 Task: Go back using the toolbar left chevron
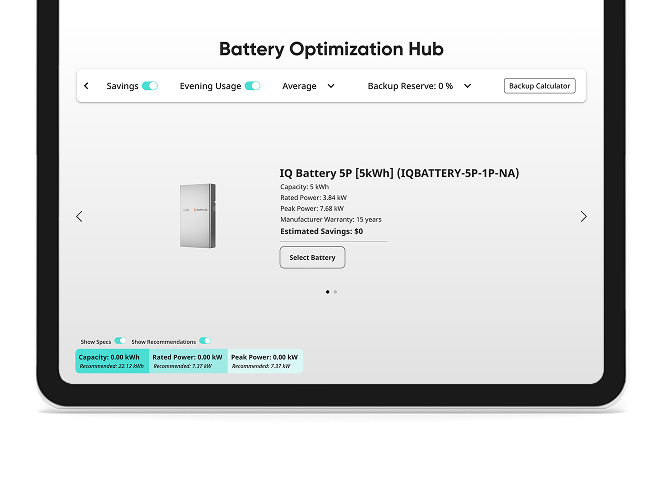click(x=86, y=86)
